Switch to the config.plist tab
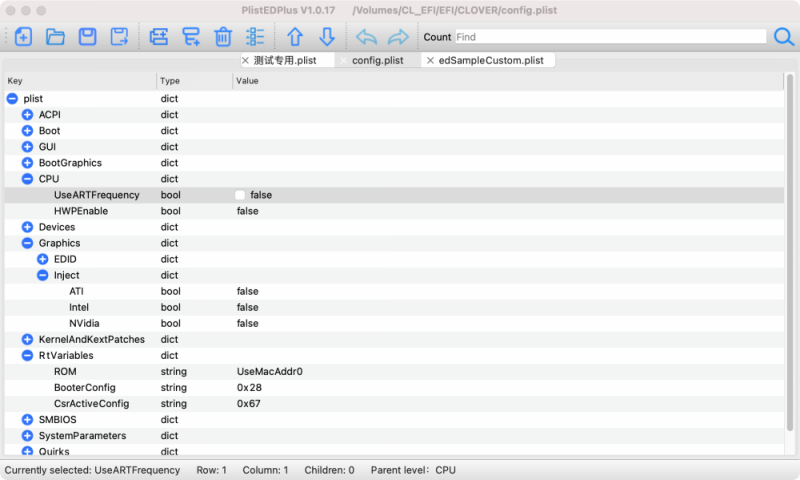The image size is (800, 480). [377, 61]
